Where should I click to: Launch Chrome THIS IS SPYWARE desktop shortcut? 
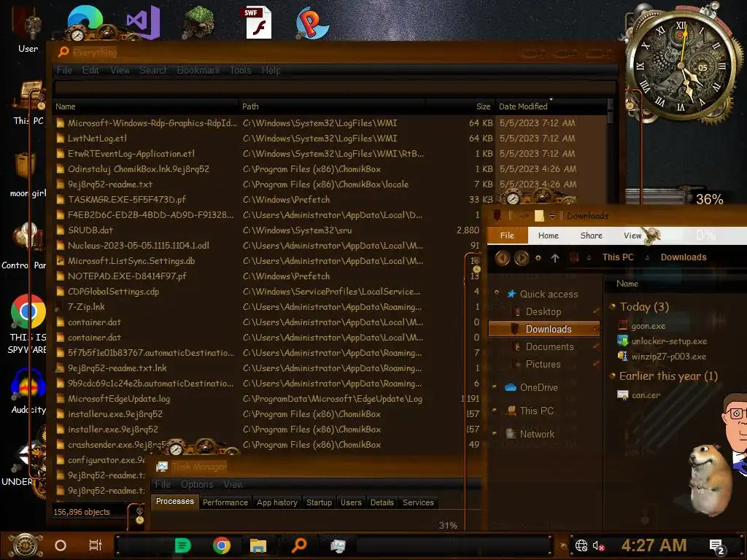click(28, 324)
